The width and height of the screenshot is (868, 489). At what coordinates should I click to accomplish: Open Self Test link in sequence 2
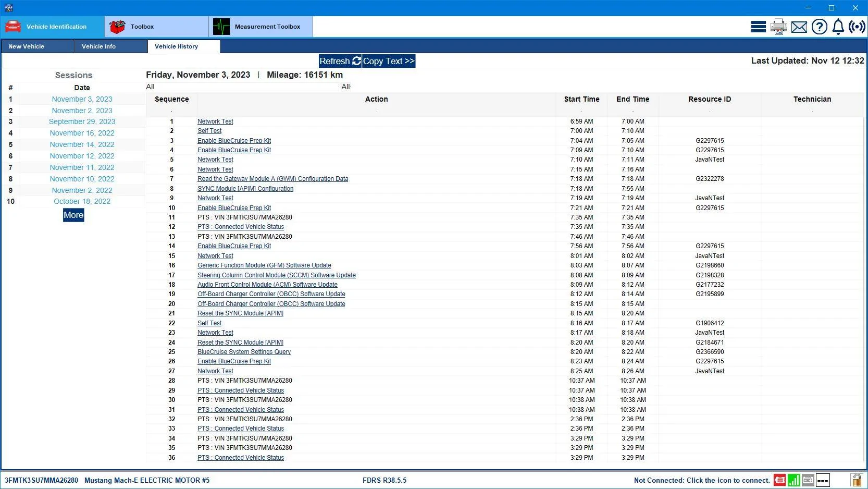(x=209, y=131)
